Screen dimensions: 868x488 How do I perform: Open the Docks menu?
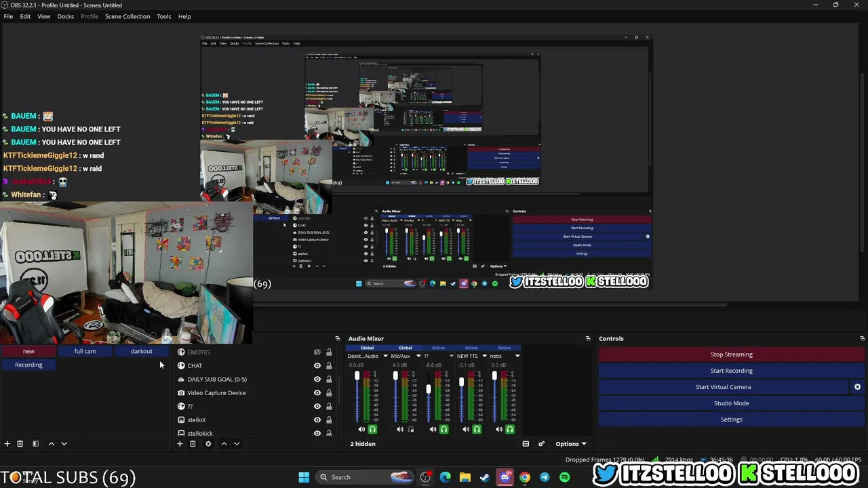point(66,16)
